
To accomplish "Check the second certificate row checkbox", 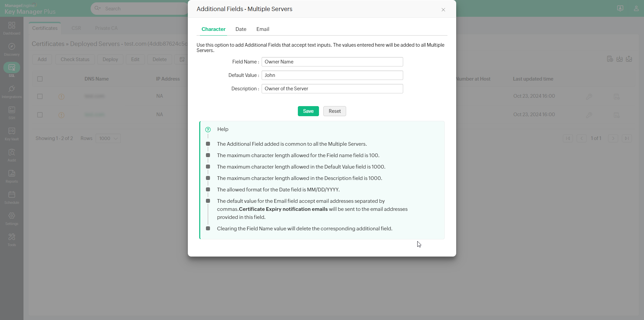I will [40, 115].
